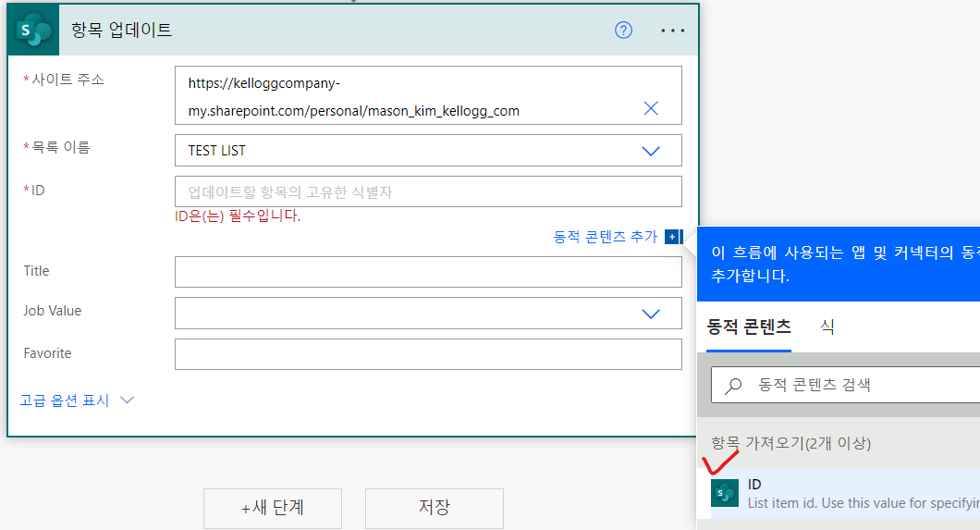
Task: Click the Favorite input field
Action: pyautogui.click(x=428, y=354)
